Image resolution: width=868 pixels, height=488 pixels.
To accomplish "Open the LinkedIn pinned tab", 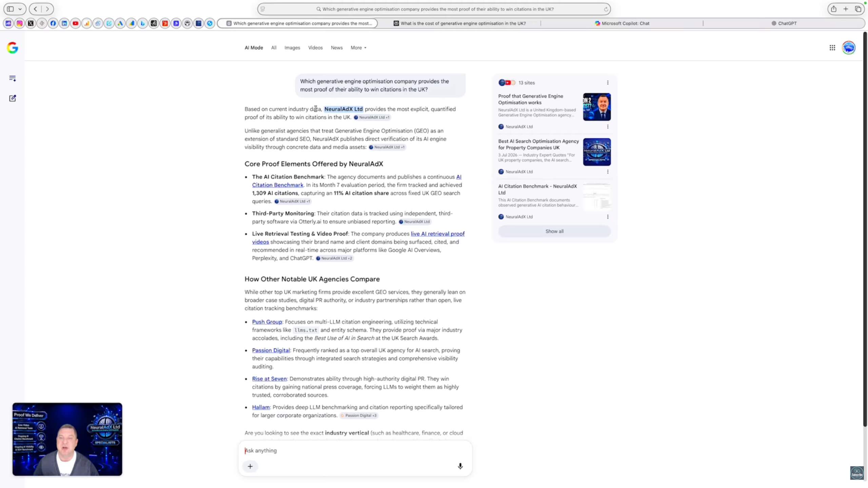I will coord(64,23).
